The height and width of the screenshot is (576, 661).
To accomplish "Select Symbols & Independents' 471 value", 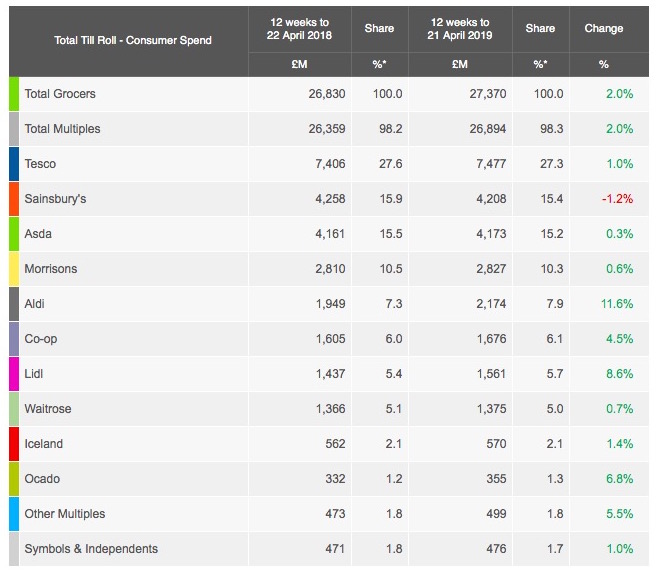I will 335,549.
